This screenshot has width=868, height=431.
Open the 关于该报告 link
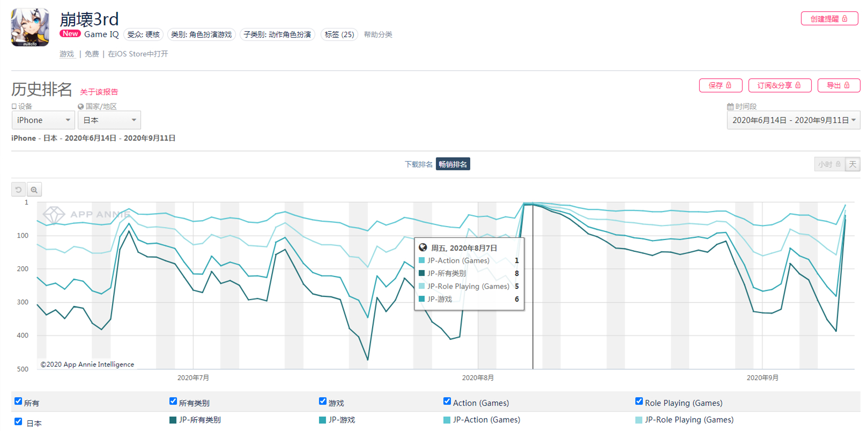point(99,92)
